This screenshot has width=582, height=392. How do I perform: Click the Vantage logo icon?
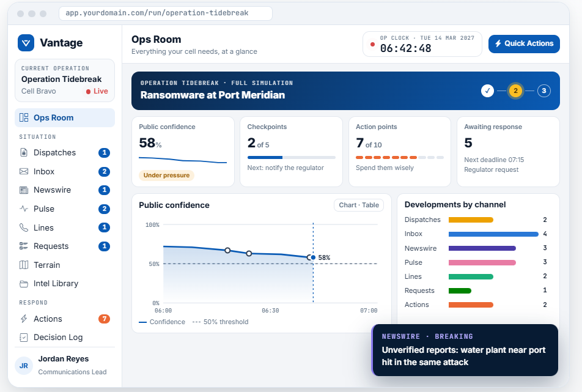[26, 43]
